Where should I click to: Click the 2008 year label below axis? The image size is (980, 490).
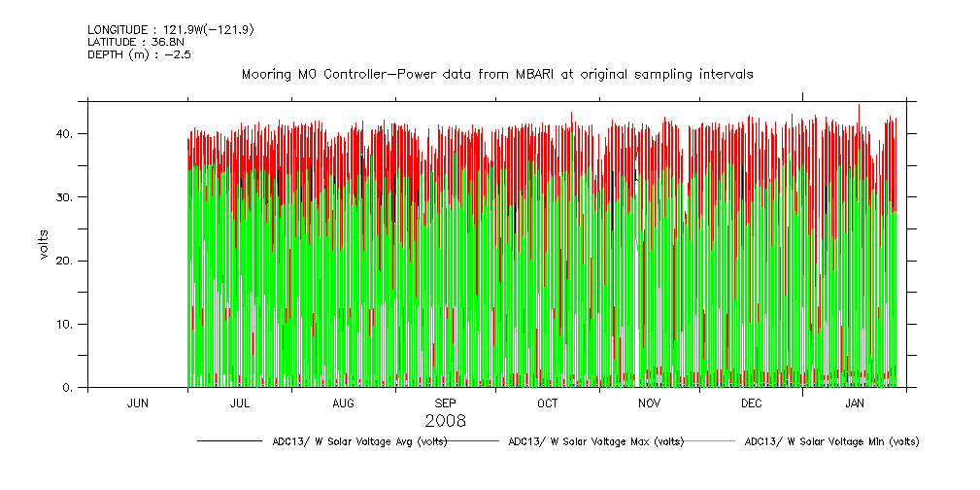coord(445,421)
